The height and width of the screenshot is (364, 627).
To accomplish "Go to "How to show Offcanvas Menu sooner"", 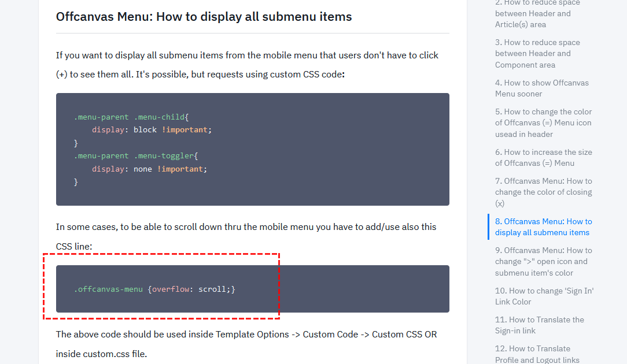I will click(x=541, y=88).
